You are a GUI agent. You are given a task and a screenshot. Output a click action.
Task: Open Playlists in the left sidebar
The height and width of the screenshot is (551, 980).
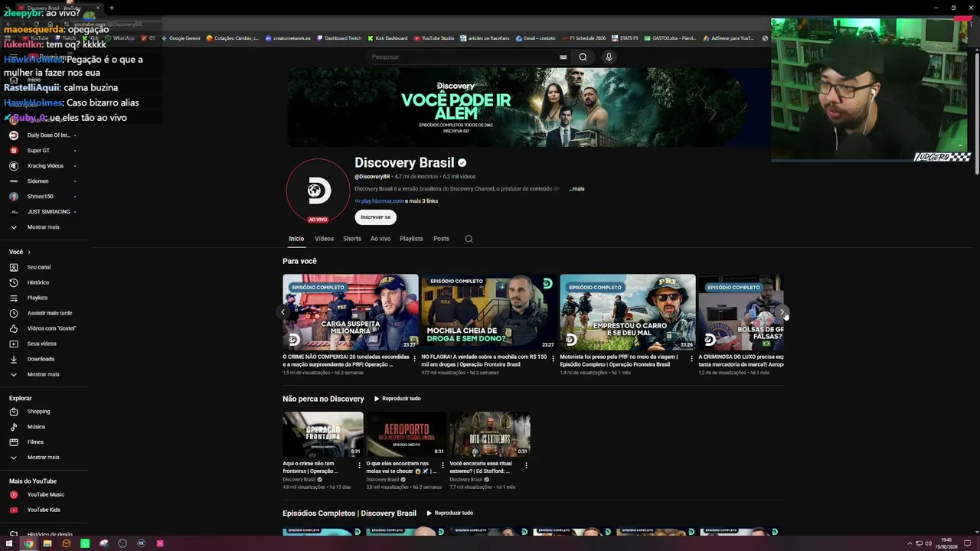point(38,298)
